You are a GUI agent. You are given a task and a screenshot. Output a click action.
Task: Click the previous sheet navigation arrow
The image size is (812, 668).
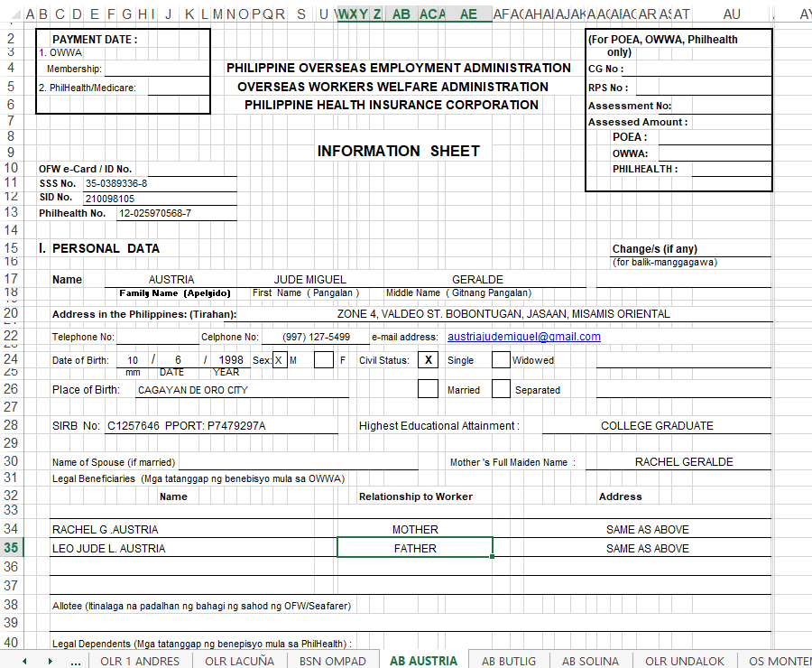pos(24,661)
